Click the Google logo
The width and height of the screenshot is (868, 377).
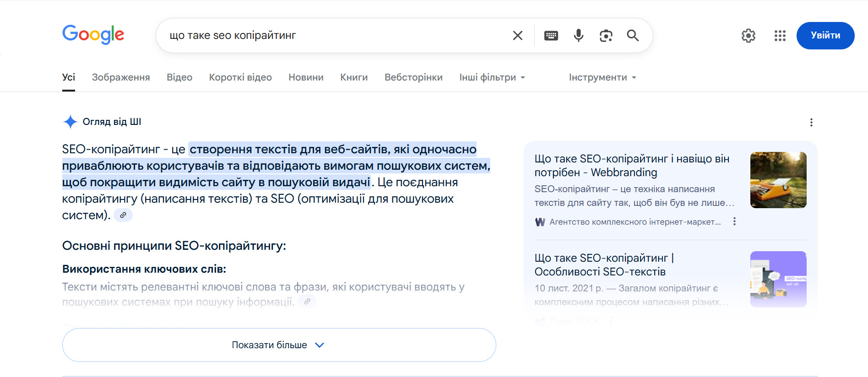93,34
